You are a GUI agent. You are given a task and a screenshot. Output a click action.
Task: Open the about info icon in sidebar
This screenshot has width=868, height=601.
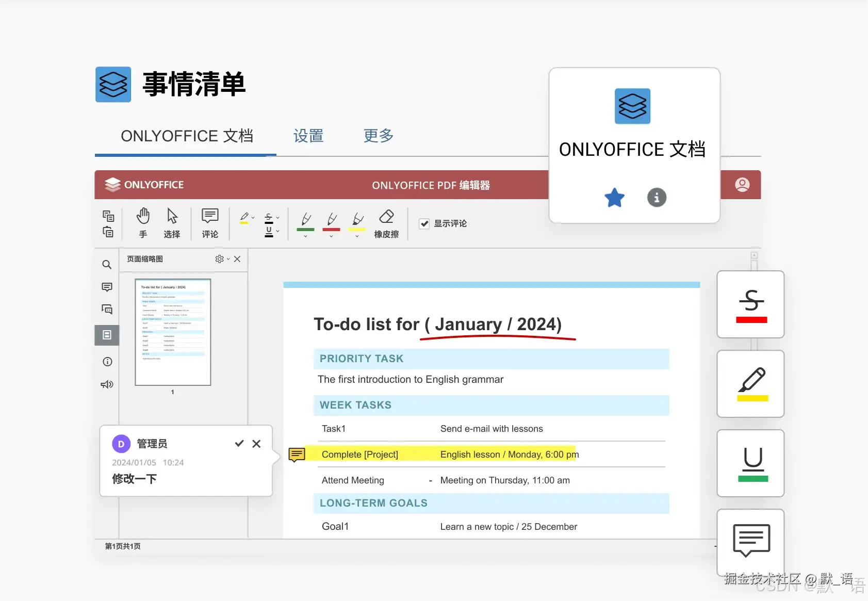(x=107, y=362)
